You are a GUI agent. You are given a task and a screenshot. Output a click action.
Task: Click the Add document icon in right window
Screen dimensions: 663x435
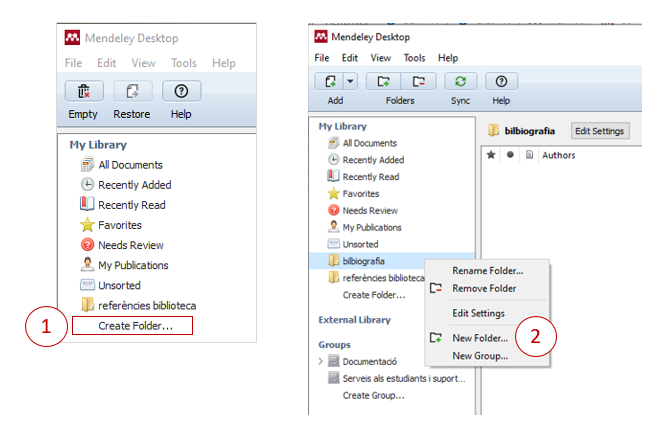[330, 81]
